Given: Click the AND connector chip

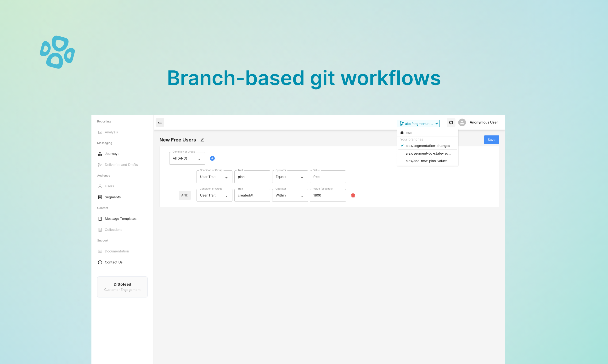Looking at the screenshot, I should 185,195.
